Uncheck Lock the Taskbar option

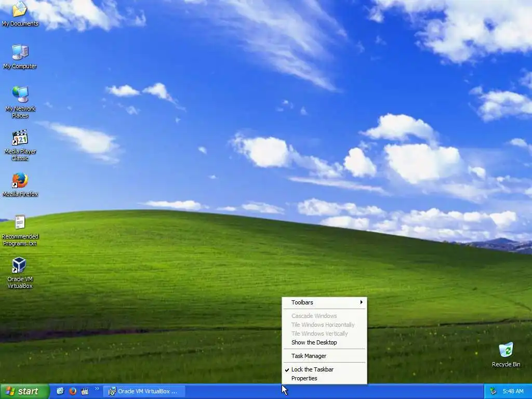[x=324, y=369]
